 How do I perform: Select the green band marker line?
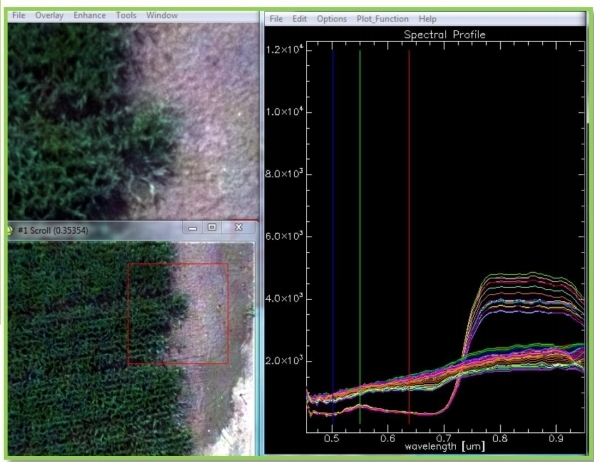[x=360, y=237]
